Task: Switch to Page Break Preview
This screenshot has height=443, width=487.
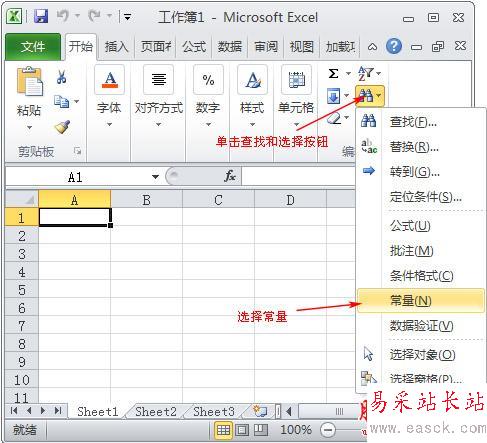Action: click(261, 430)
